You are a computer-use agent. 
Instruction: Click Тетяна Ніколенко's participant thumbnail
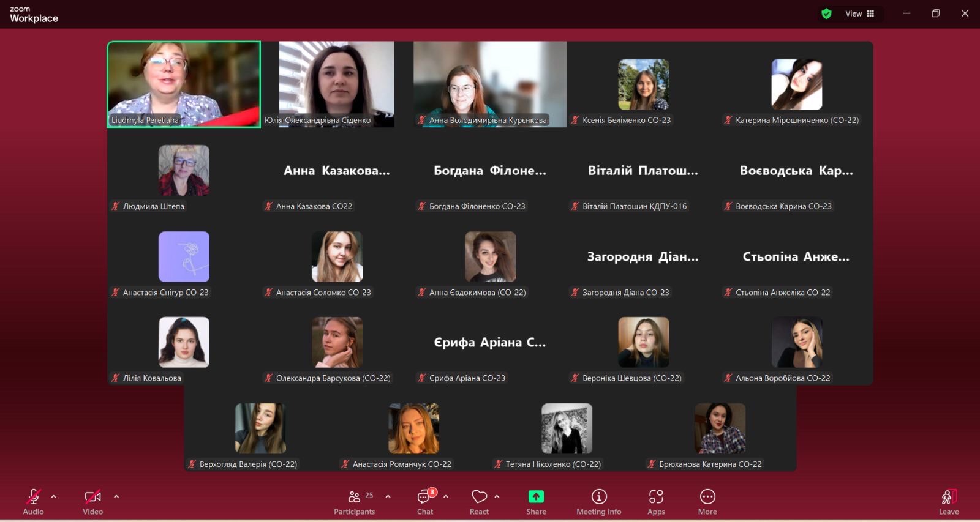[567, 428]
